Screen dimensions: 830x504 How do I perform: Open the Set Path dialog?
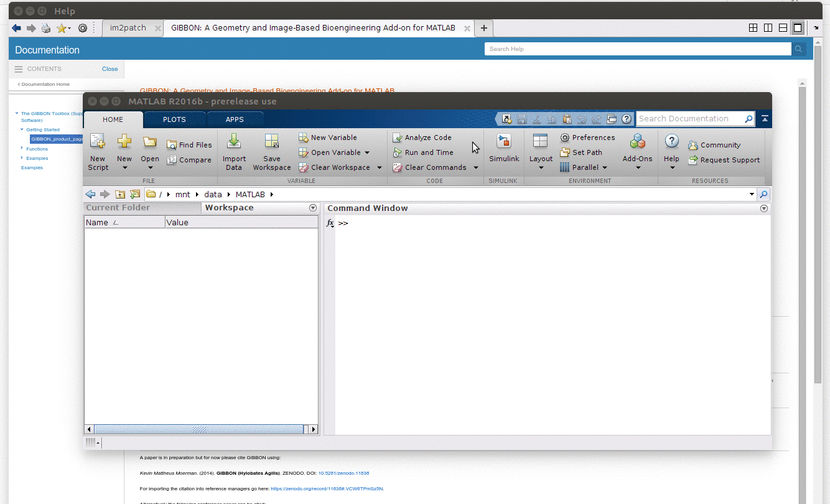581,152
